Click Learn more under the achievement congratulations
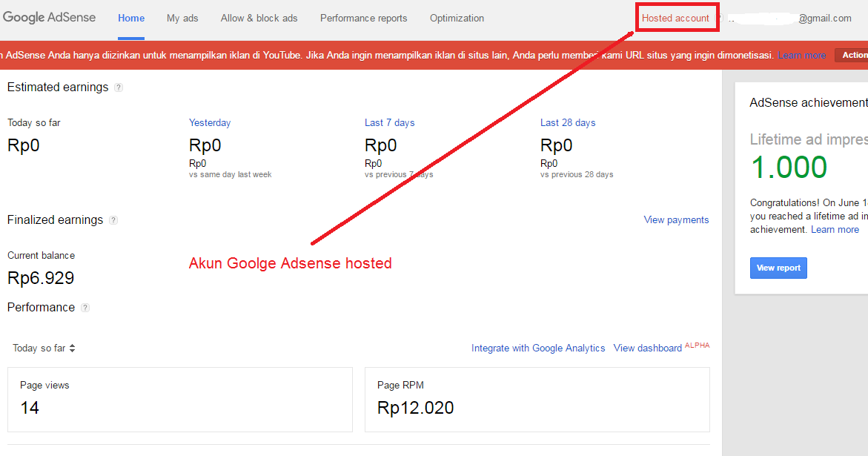This screenshot has width=868, height=456. [x=835, y=229]
